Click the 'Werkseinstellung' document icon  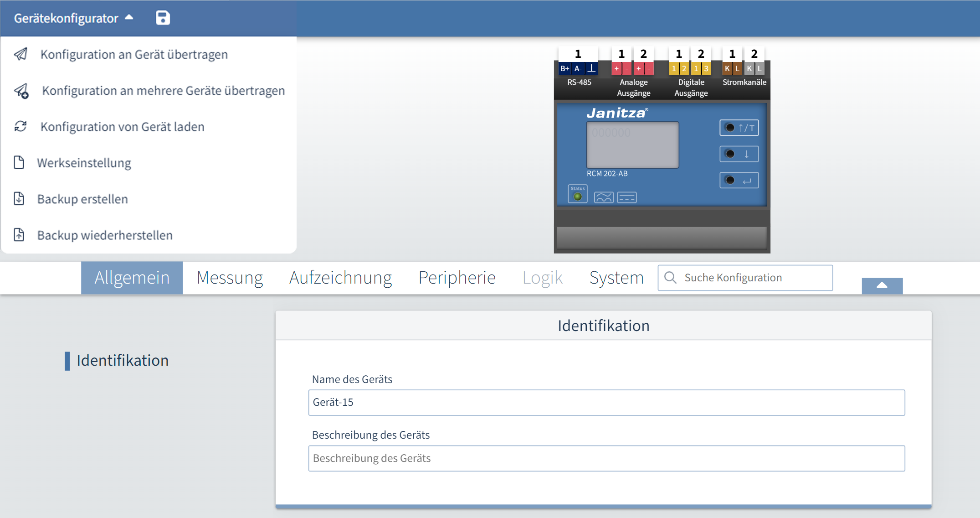[x=18, y=162]
